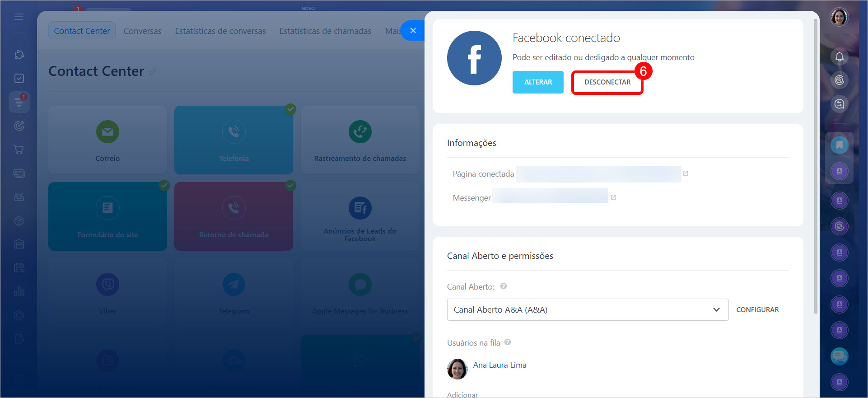Viewport: 868px width, 398px height.
Task: Click the bookmark icon in right panel
Action: coord(839,145)
